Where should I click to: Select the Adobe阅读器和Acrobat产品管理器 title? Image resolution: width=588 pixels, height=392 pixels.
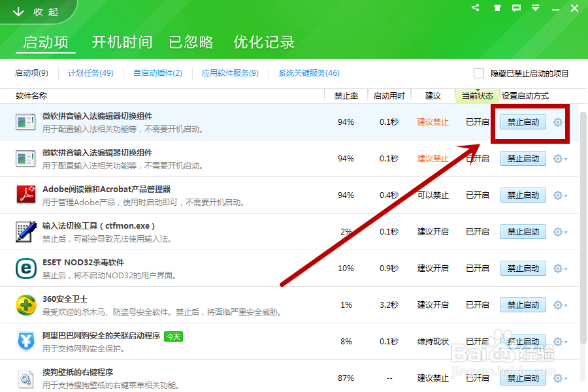click(106, 189)
